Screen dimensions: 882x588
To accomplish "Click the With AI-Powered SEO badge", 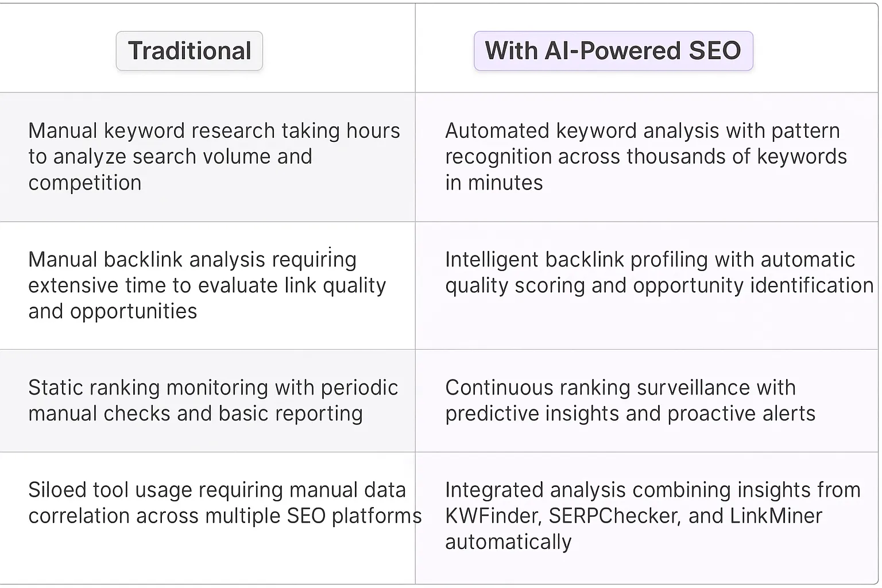I will [x=613, y=51].
